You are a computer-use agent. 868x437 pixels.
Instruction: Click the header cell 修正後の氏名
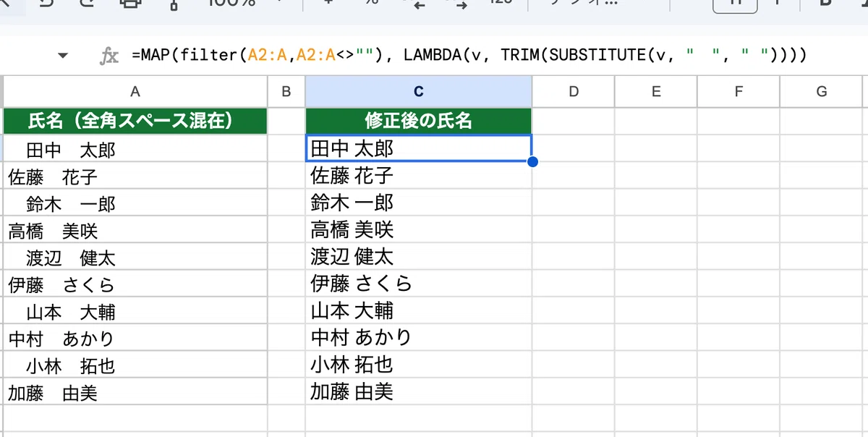[x=419, y=121]
